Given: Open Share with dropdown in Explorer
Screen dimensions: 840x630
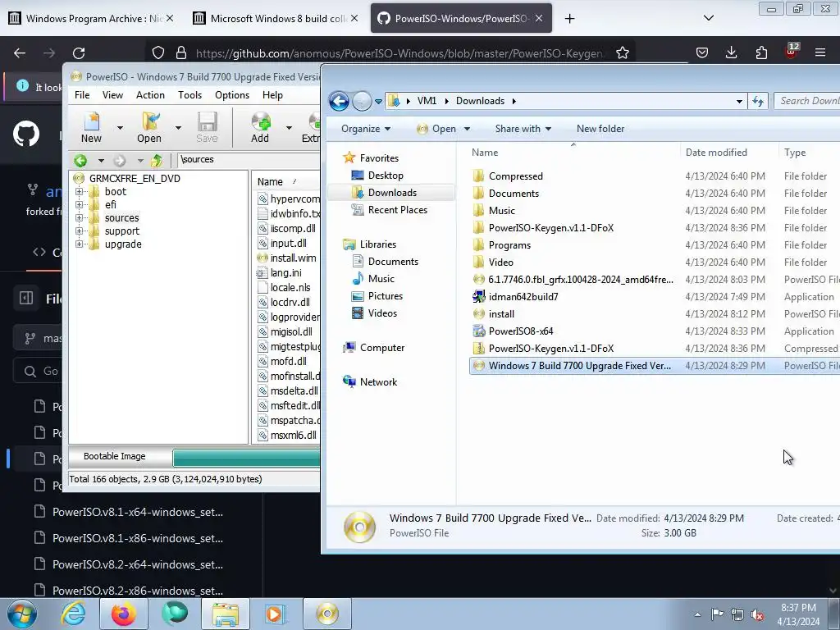Looking at the screenshot, I should pyautogui.click(x=523, y=129).
